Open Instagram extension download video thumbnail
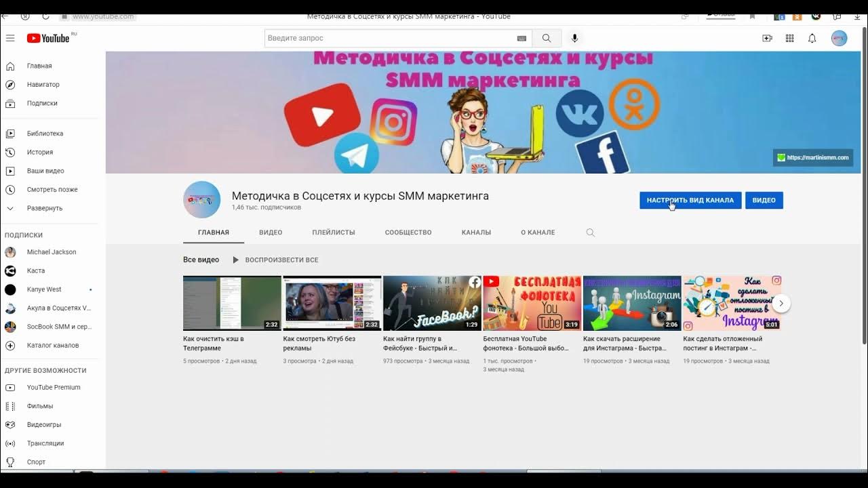 tap(632, 303)
